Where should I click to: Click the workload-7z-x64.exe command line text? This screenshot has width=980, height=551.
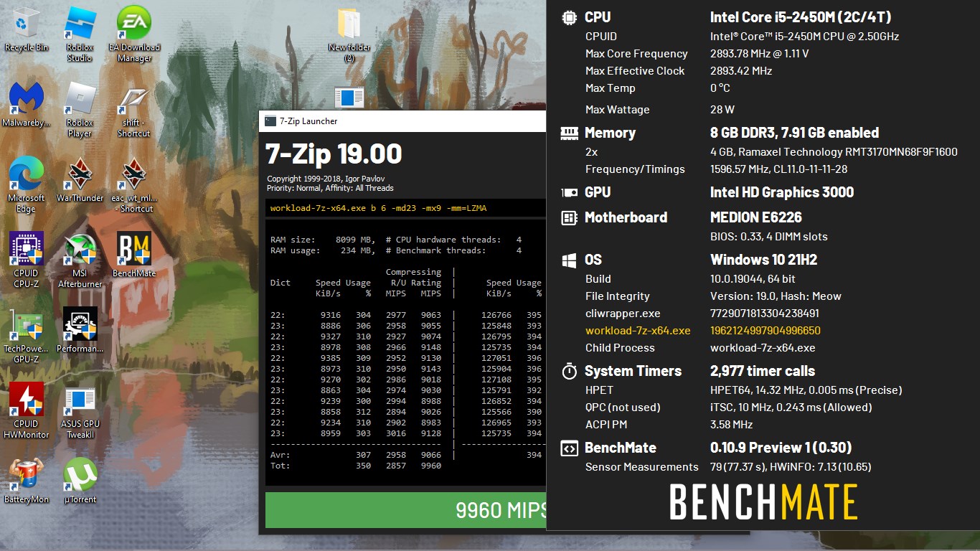pyautogui.click(x=378, y=208)
